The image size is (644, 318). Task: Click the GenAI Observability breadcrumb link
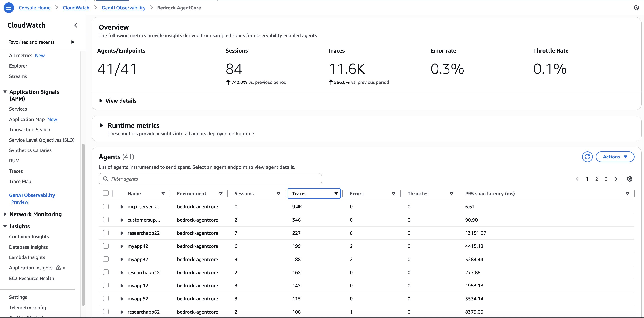pos(123,8)
